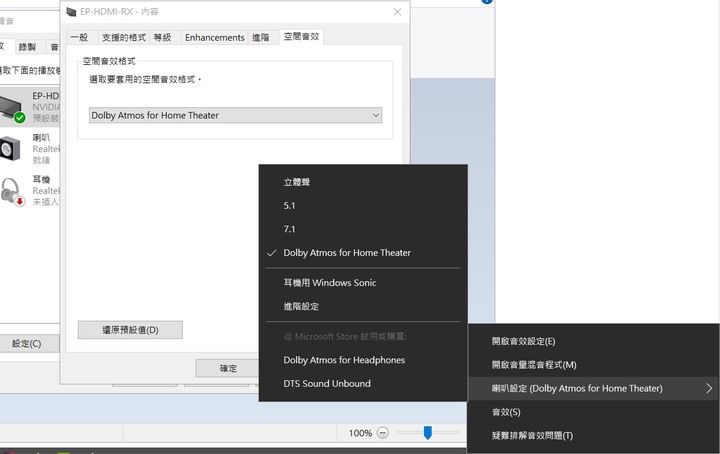Select DTS Sound Unbound
This screenshot has height=454, width=720.
tap(363, 383)
